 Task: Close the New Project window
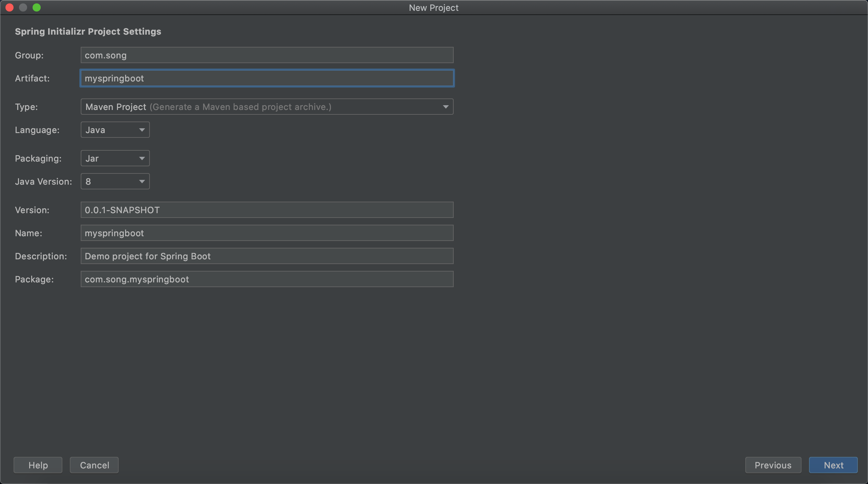click(9, 7)
